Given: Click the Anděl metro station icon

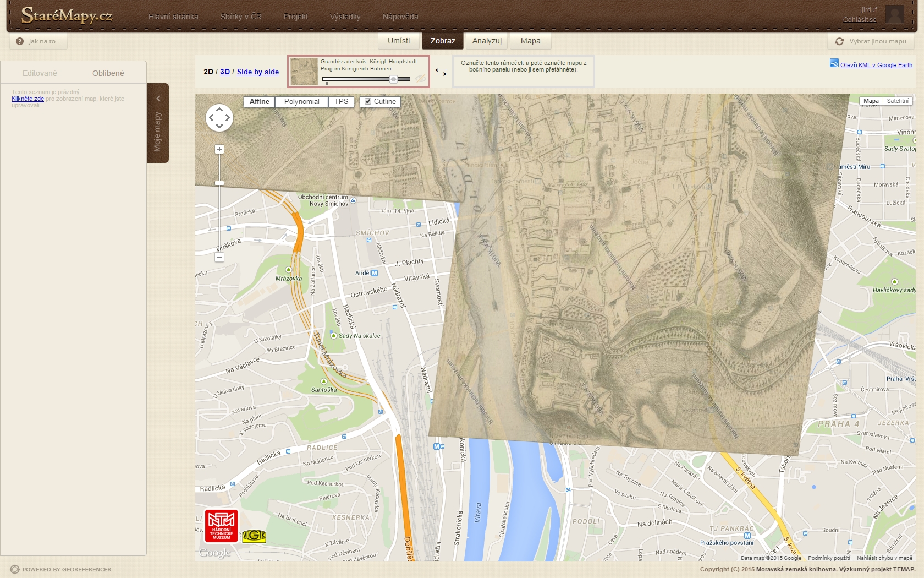Looking at the screenshot, I should pos(375,273).
